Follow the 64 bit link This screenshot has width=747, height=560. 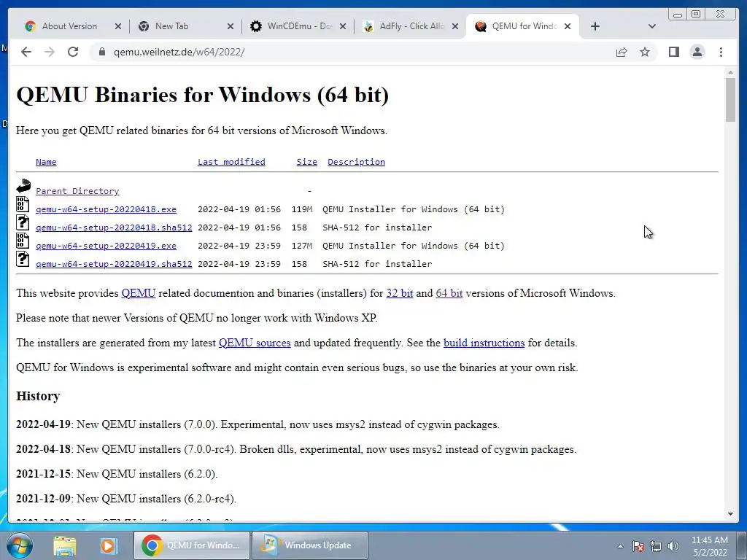[x=449, y=293]
